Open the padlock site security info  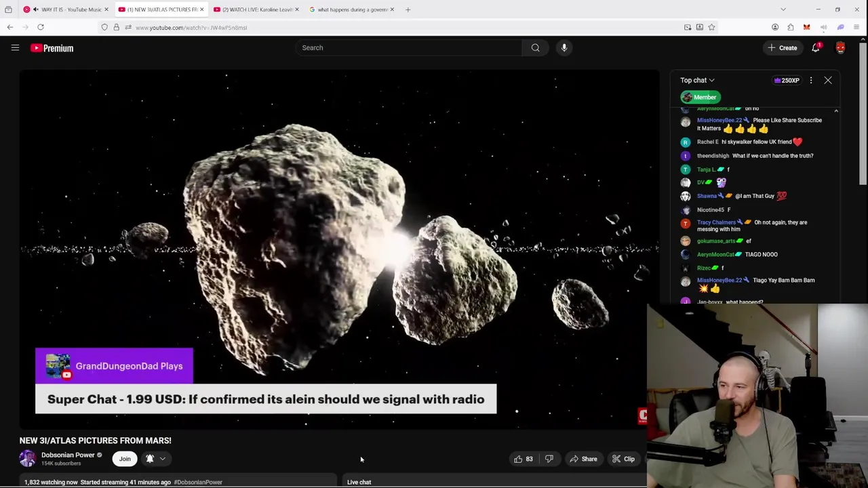[116, 27]
